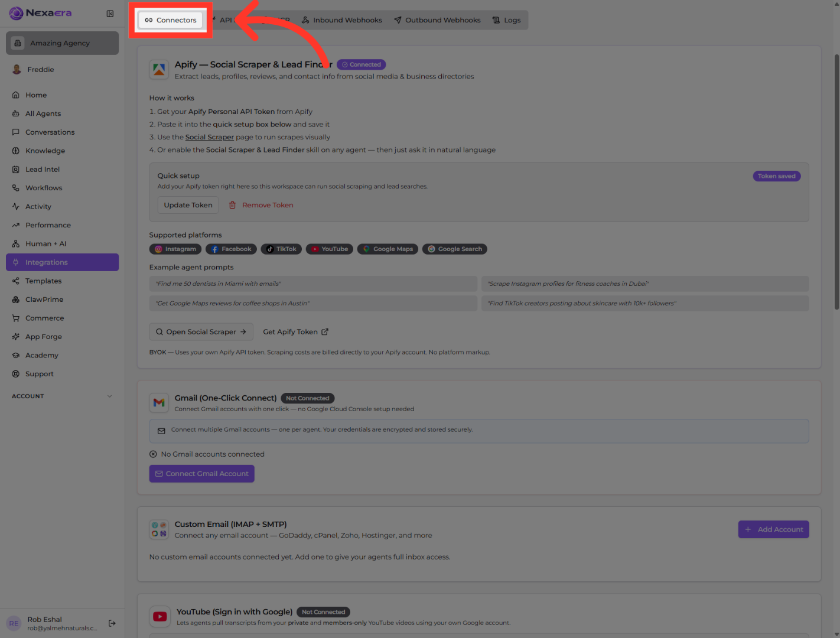
Task: Click the Gmail logo icon
Action: 159,403
